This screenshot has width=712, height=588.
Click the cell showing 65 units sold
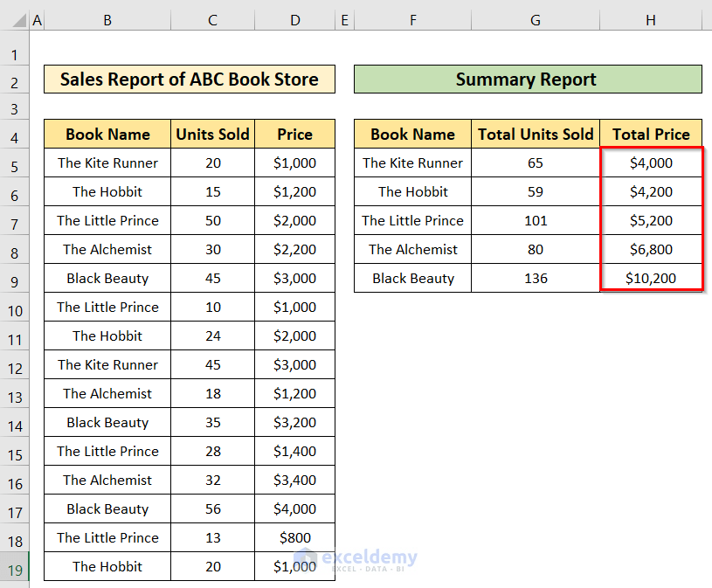[x=536, y=163]
